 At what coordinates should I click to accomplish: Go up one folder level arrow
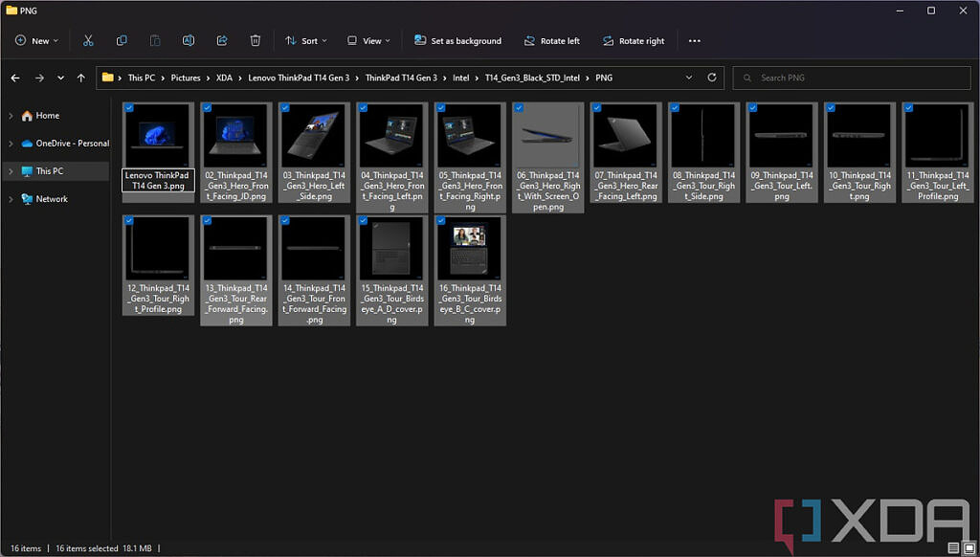[81, 78]
